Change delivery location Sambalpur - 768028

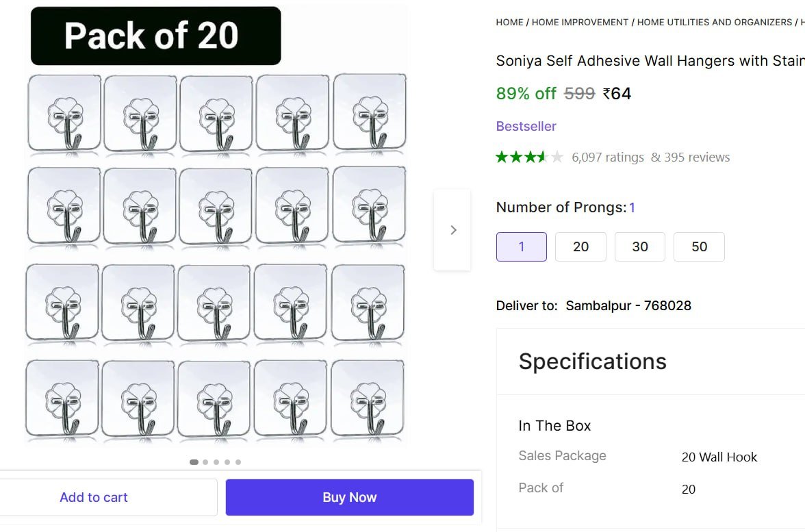[x=628, y=306]
